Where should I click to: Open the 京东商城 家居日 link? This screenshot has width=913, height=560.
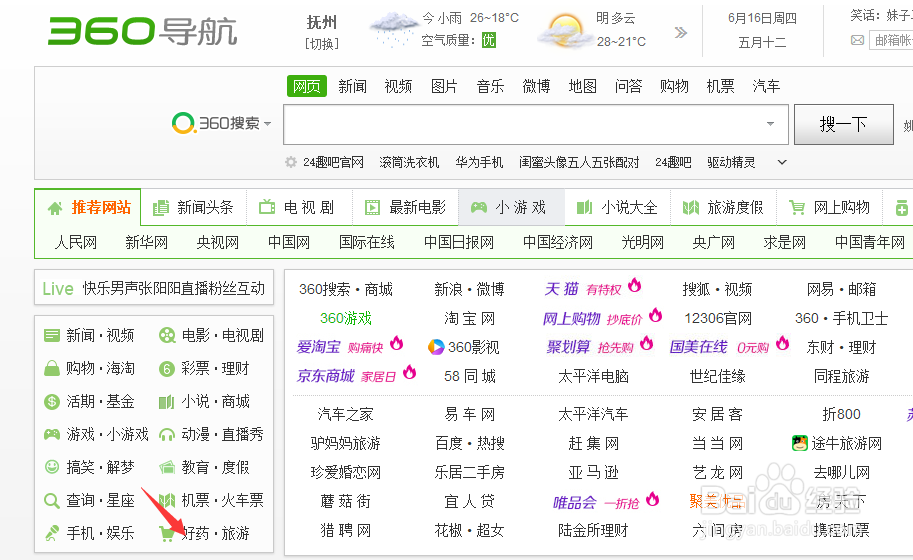point(356,376)
